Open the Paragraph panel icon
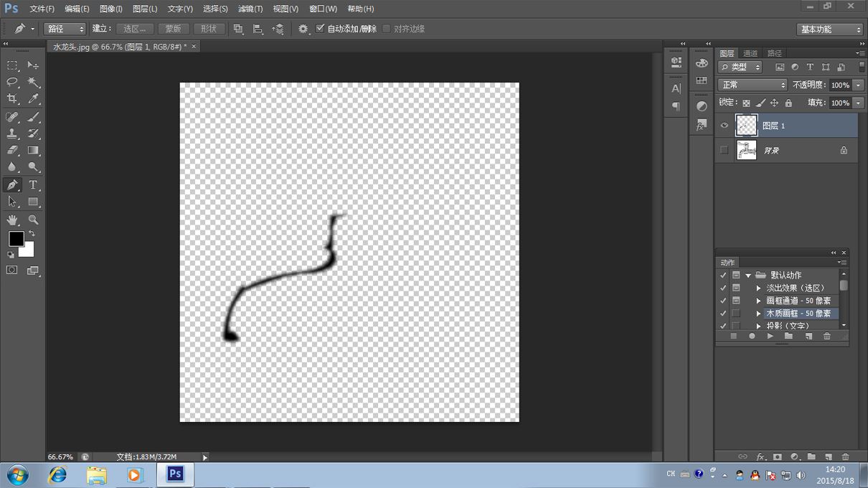868x488 pixels. coord(676,106)
